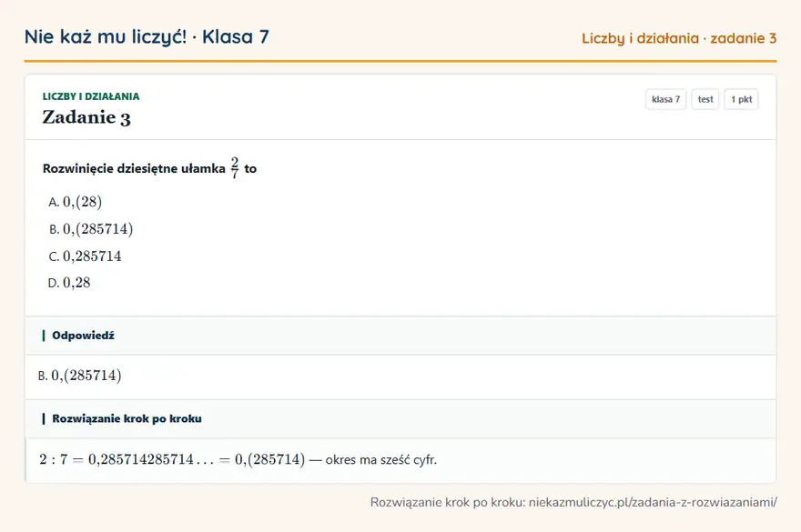
Task: Click the 'klasa 7' tag
Action: 665,99
